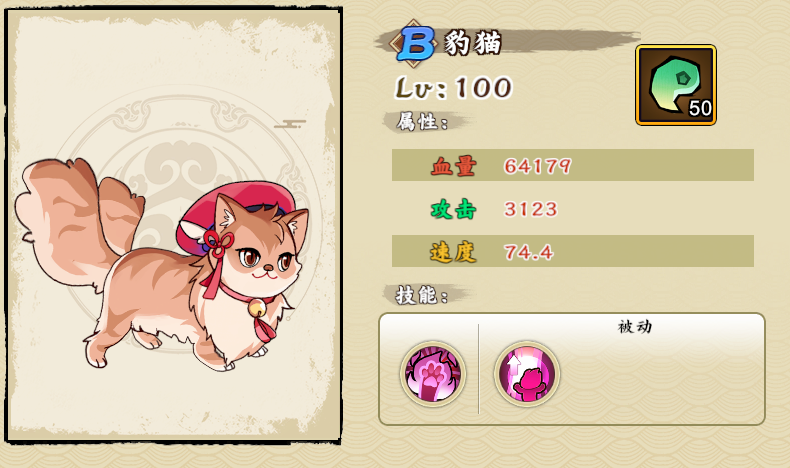Viewport: 790px width, 468px height.
Task: Select the 血量 64179 stat row
Action: point(573,165)
